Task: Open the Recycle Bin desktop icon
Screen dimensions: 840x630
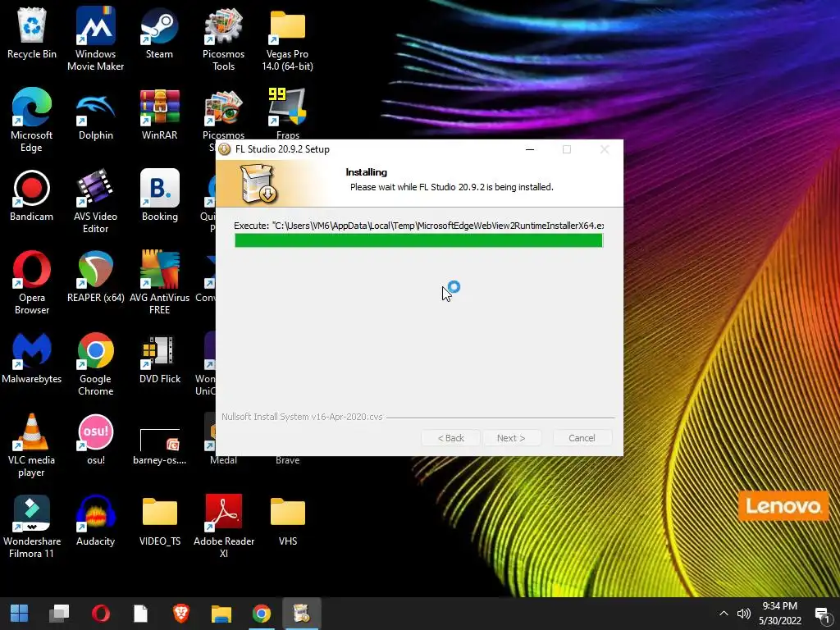Action: (32, 33)
